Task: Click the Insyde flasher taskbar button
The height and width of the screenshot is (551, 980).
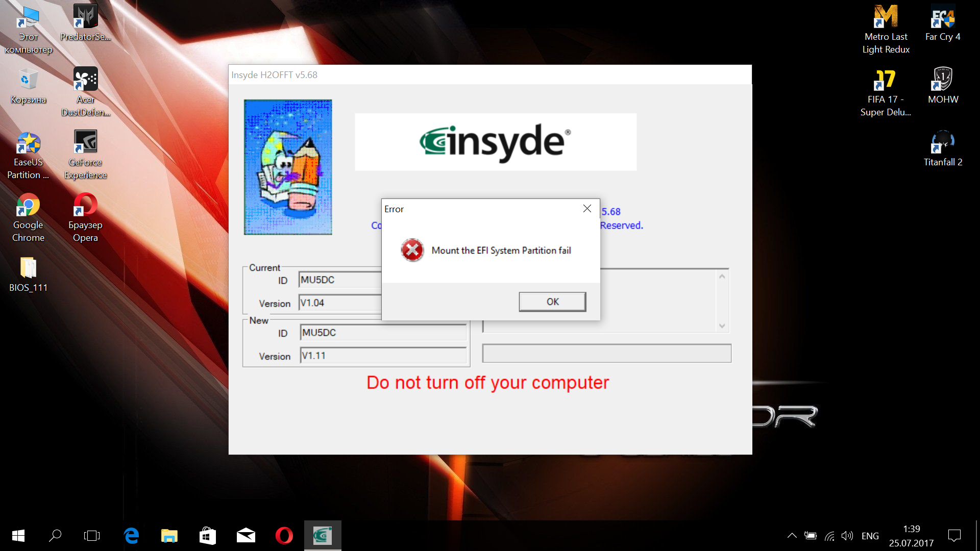Action: pos(323,536)
